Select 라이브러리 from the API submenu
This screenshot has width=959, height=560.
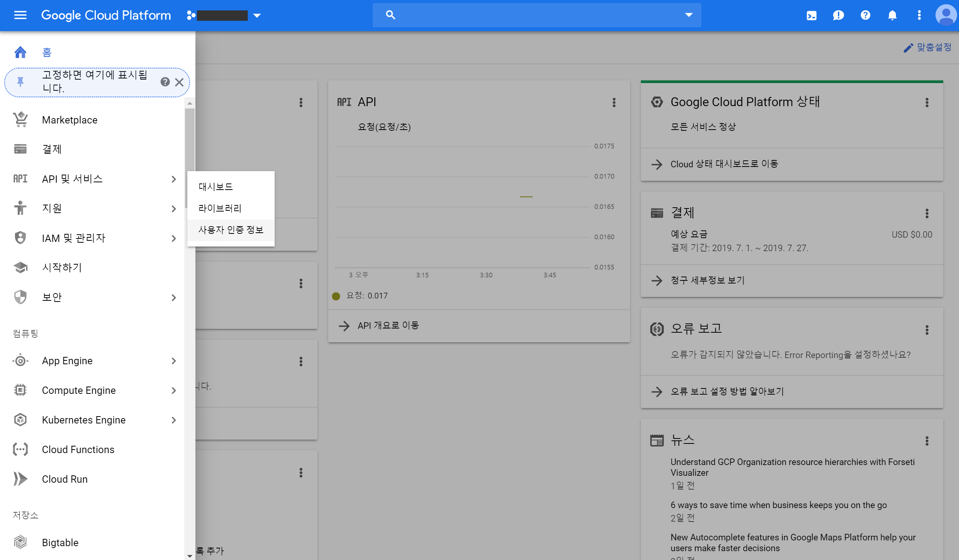click(x=220, y=208)
